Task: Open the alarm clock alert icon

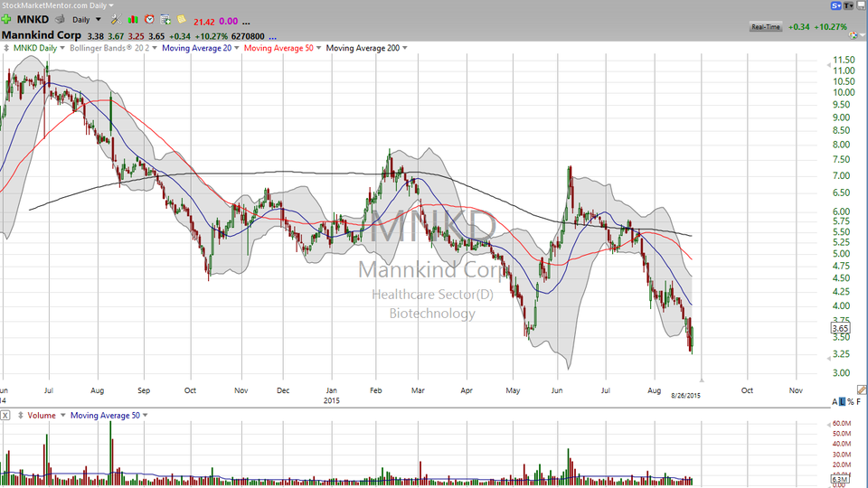Action: (x=149, y=19)
